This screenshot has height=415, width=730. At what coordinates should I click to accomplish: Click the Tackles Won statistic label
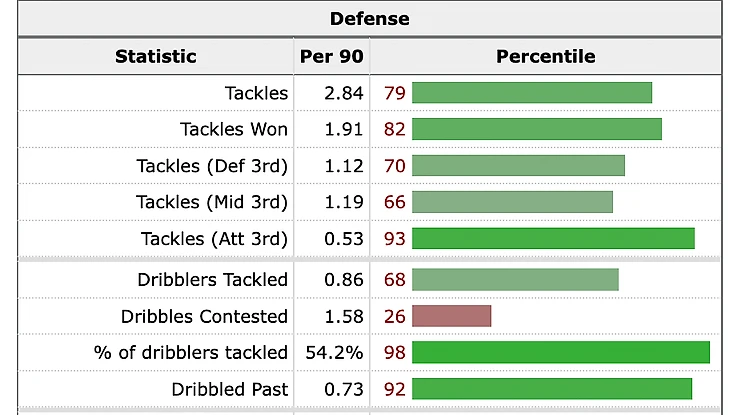[x=234, y=129]
